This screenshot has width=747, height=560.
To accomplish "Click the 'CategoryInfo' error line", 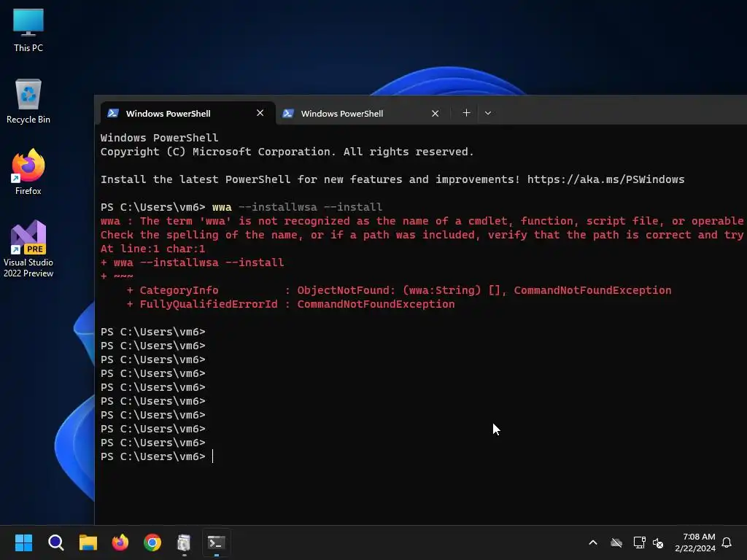I will pyautogui.click(x=399, y=290).
